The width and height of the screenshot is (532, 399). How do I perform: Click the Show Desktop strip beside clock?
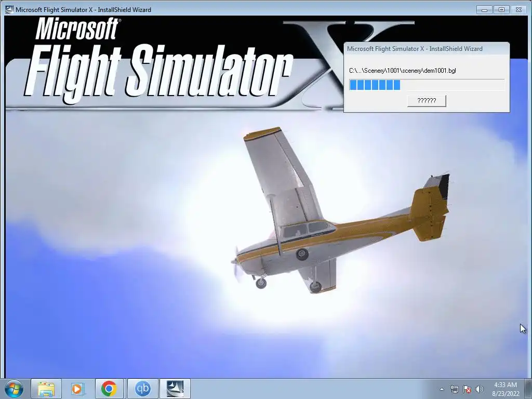[x=528, y=389]
